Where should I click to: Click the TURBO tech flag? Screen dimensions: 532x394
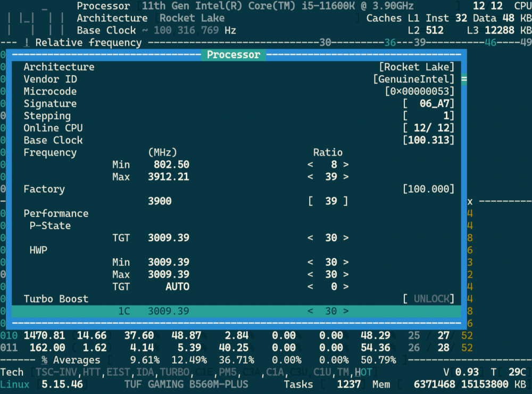point(174,372)
